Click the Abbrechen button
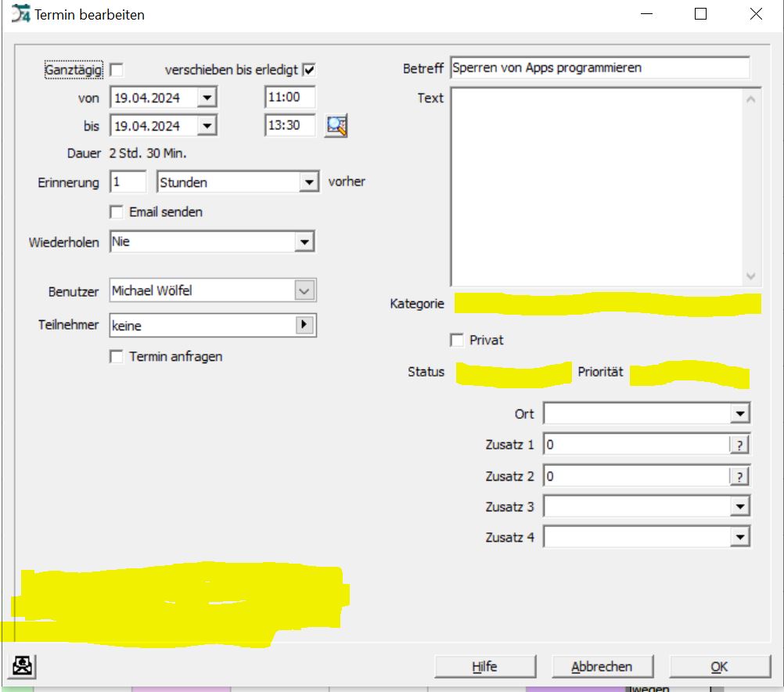Image resolution: width=784 pixels, height=692 pixels. (602, 666)
